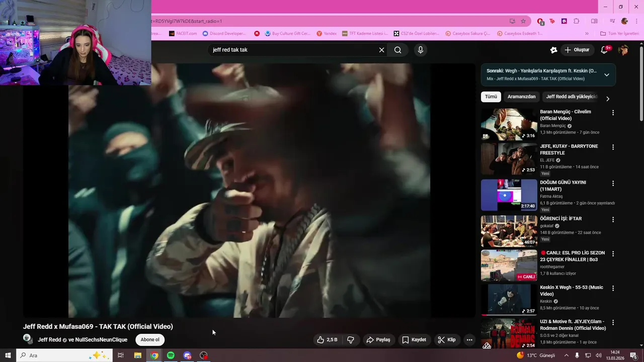
Task: Show hidden system tray icons
Action: click(566, 355)
